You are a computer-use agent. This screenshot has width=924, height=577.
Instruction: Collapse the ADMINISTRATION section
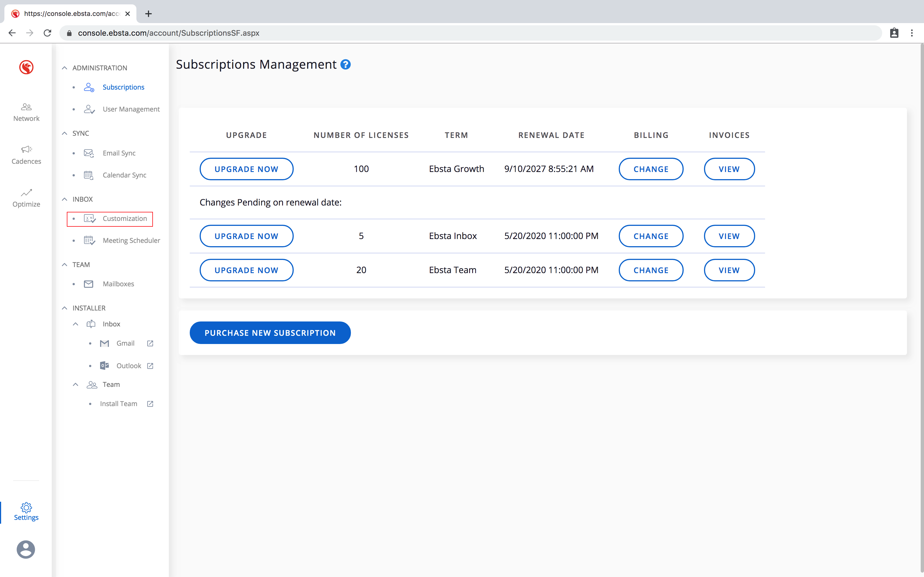(x=65, y=68)
